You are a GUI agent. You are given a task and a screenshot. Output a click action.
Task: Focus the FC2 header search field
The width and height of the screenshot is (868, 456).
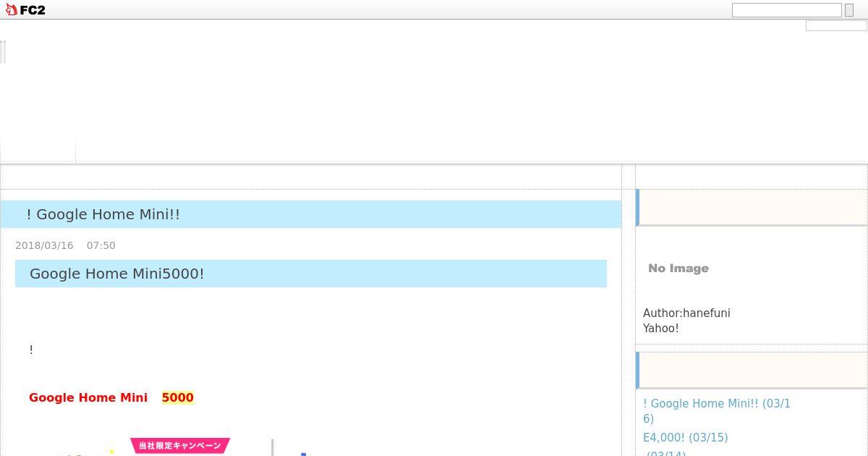[x=786, y=10]
